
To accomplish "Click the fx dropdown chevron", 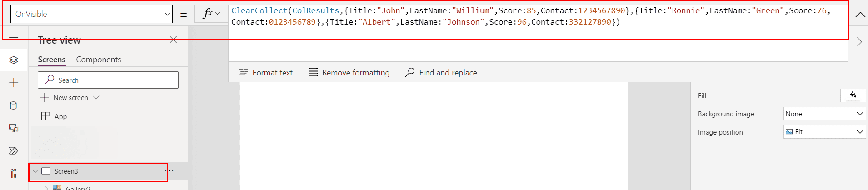I will 218,14.
